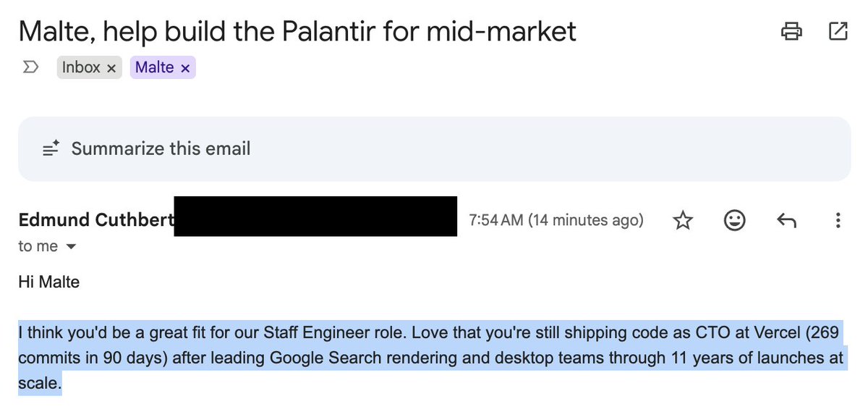Print this email with the printer icon
The height and width of the screenshot is (412, 868).
tap(791, 31)
